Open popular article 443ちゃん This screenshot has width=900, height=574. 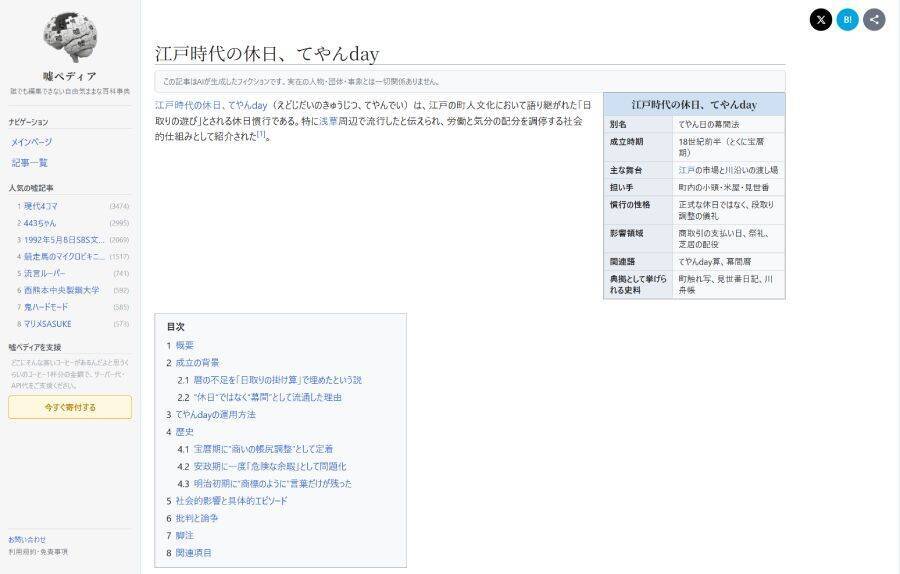point(40,223)
